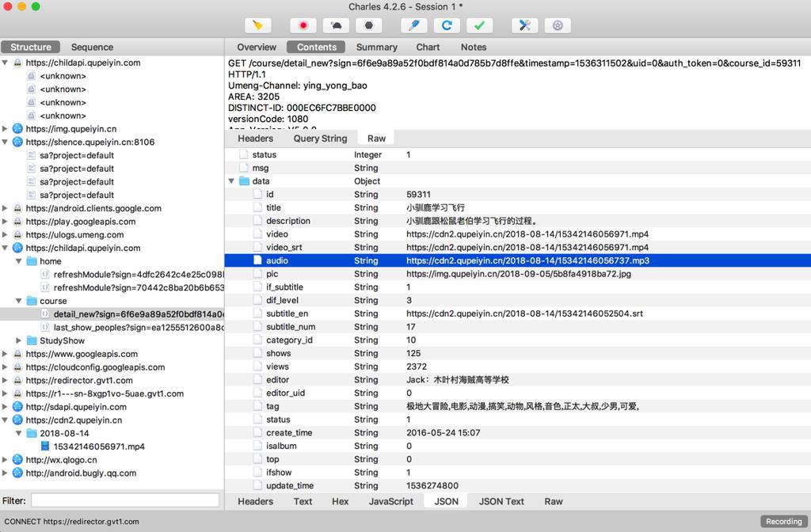This screenshot has width=811, height=532.
Task: Click the data object folder icon
Action: click(244, 181)
